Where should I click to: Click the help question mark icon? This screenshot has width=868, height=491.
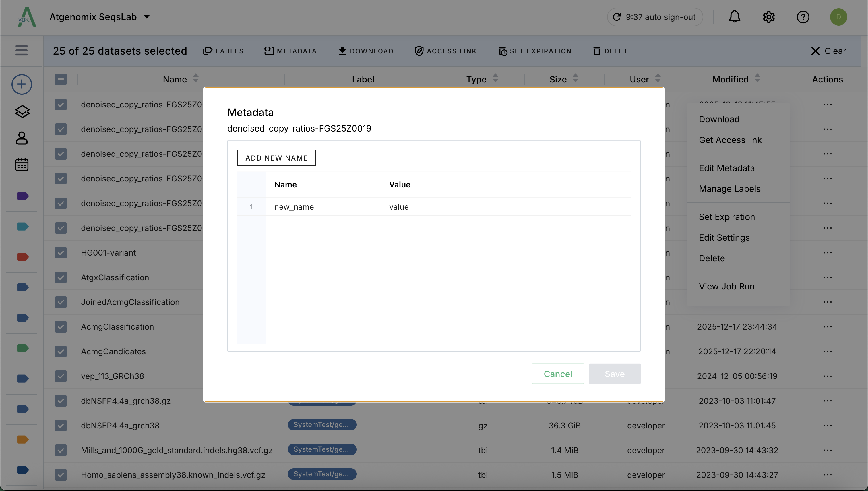click(803, 17)
